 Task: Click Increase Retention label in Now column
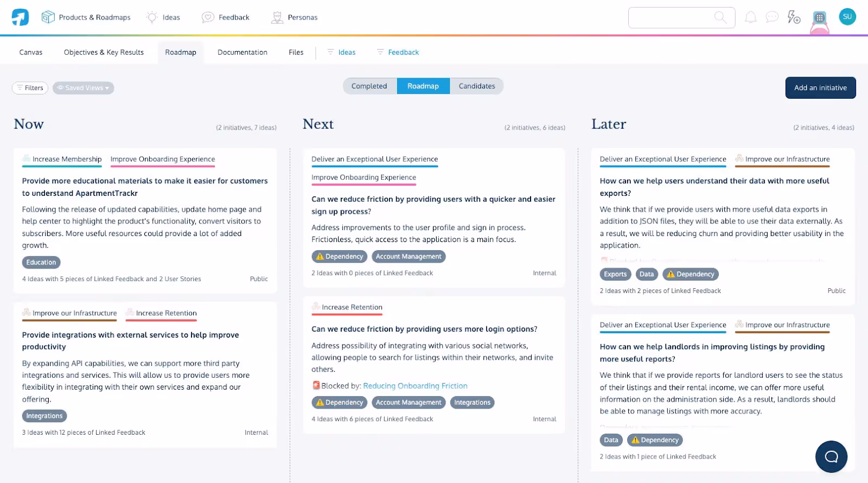[161, 313]
